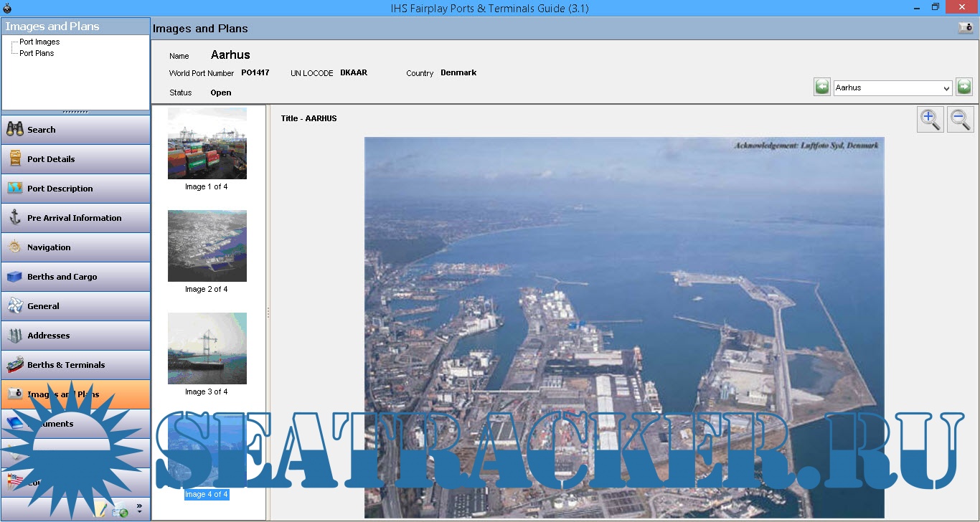Select Port Plans in the tree
Viewport: 980px width, 522px height.
37,53
